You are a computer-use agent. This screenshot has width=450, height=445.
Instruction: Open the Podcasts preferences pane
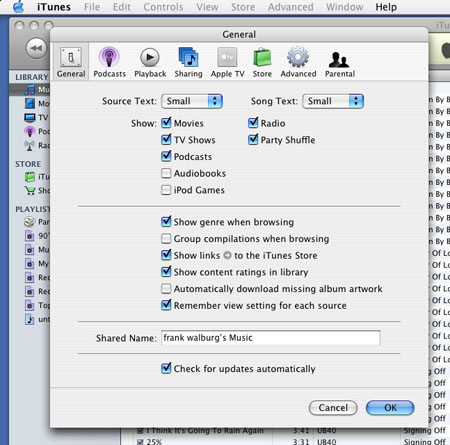(109, 62)
